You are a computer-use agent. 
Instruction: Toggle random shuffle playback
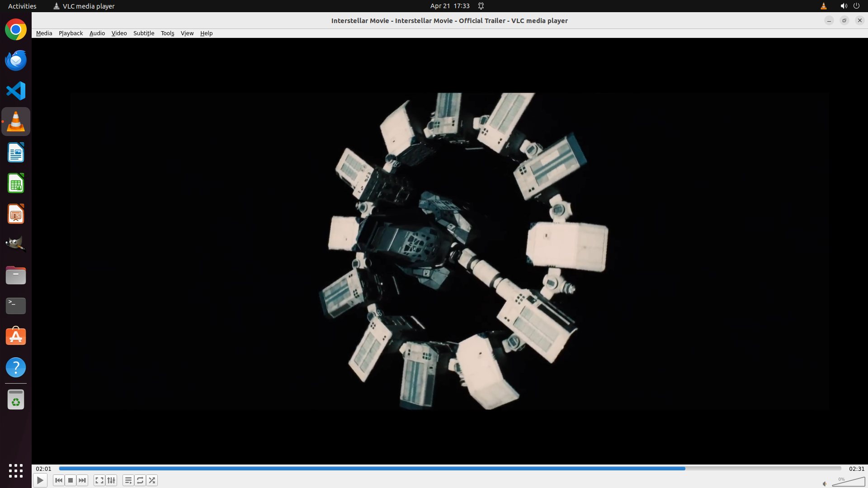point(152,480)
